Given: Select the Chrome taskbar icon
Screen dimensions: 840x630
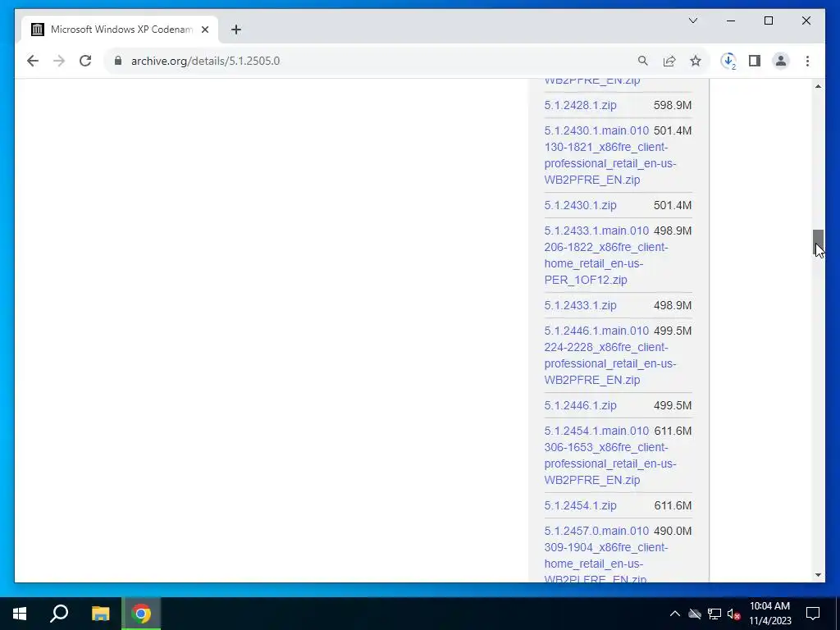Looking at the screenshot, I should click(141, 614).
